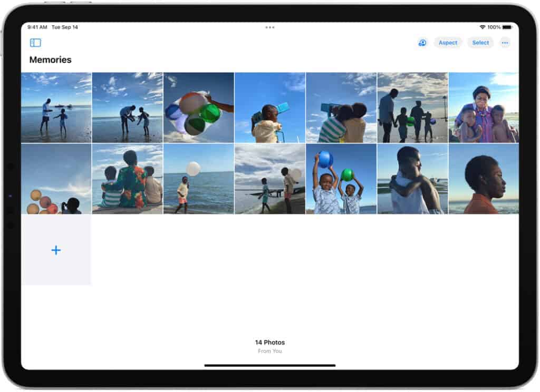Open the side-profile portrait in orange shirt

(483, 179)
